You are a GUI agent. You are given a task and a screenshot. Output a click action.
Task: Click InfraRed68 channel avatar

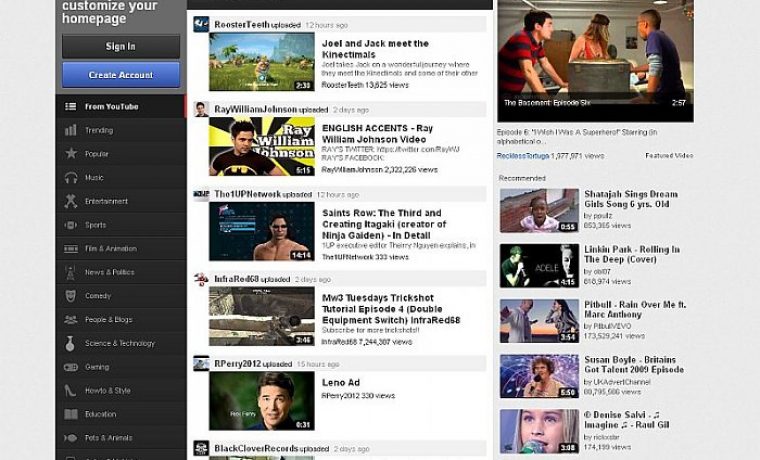pos(201,279)
